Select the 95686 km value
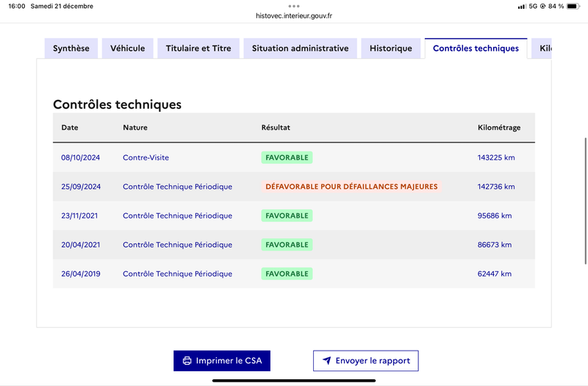 (495, 215)
